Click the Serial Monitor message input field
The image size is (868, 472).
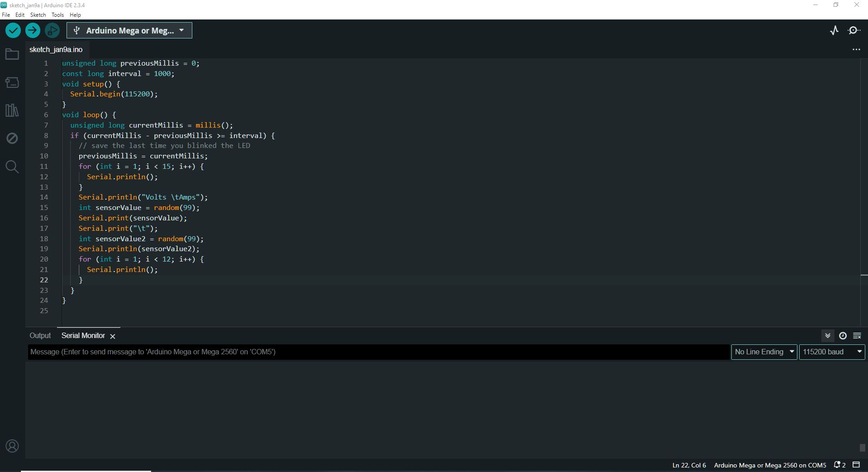pyautogui.click(x=362, y=352)
